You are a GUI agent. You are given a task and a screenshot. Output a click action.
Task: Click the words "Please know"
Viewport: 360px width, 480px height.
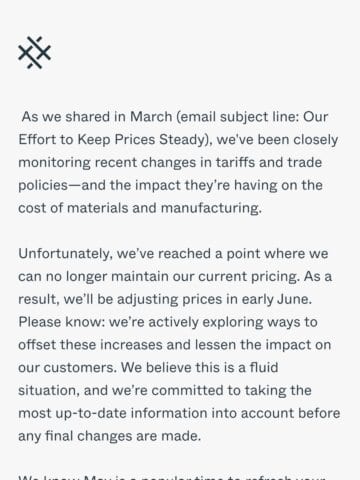click(x=62, y=322)
